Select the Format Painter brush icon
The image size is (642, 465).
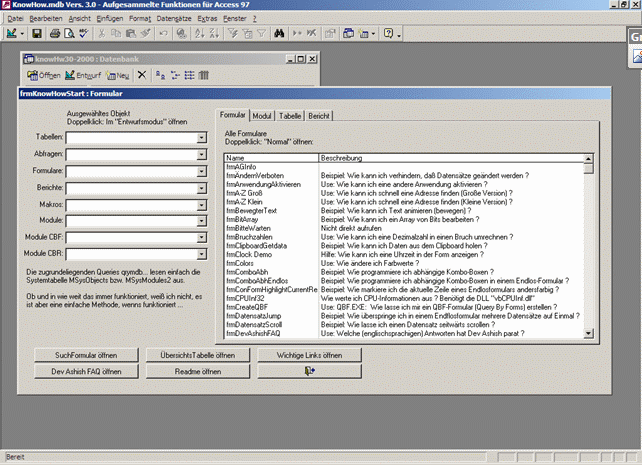pos(146,34)
